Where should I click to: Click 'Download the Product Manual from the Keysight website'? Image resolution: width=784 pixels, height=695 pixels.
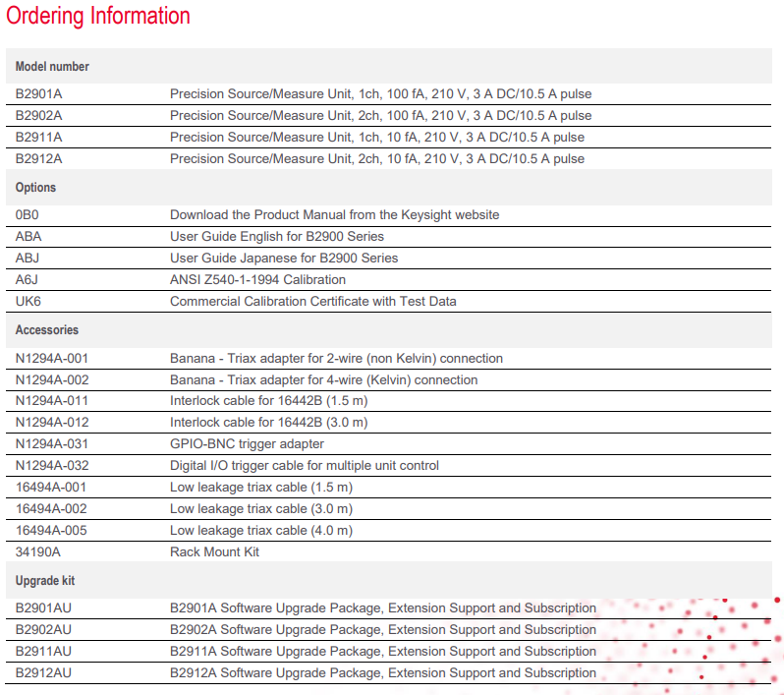click(334, 215)
